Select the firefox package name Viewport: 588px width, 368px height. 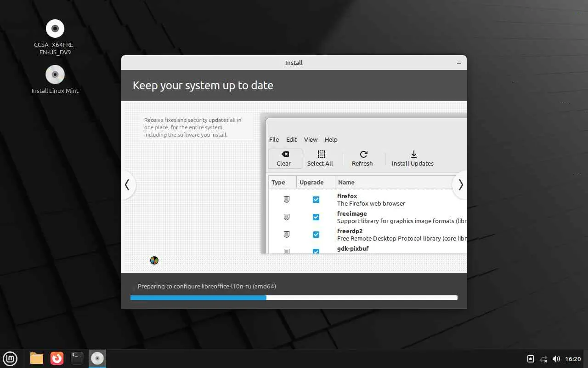pos(347,196)
